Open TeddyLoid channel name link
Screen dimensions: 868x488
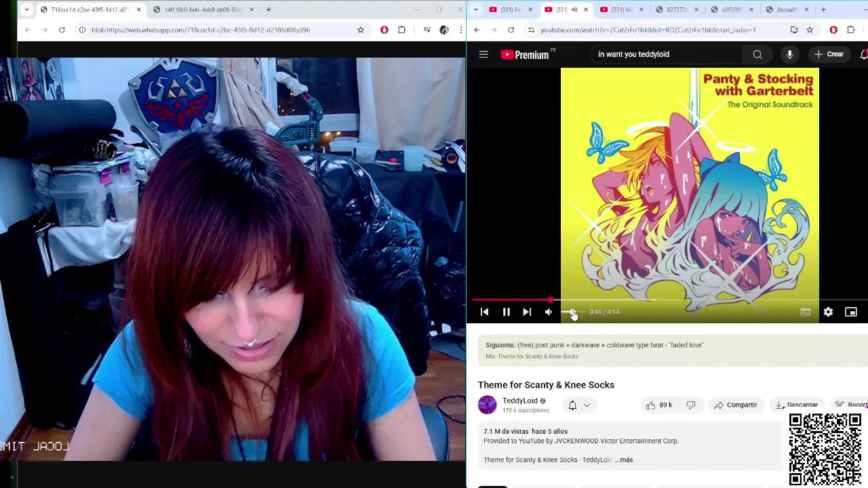point(519,401)
